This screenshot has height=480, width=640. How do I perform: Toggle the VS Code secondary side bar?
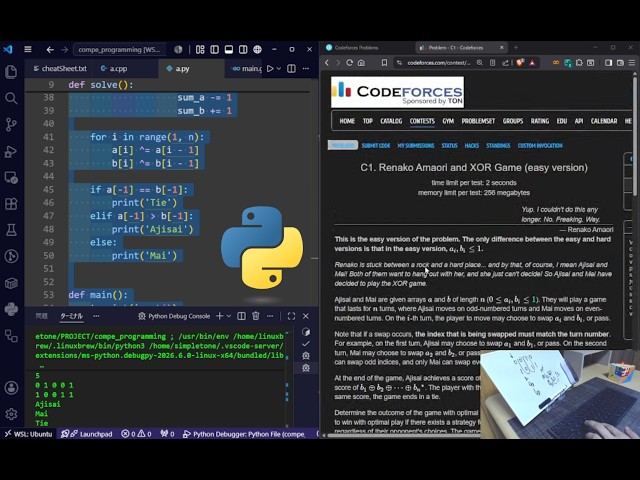point(243,49)
